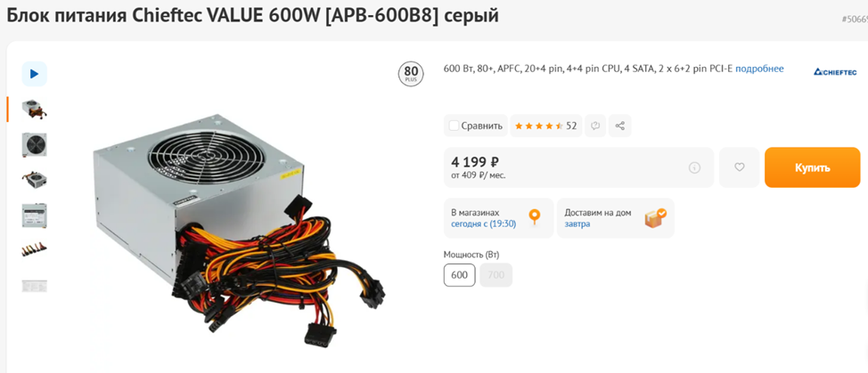Select the specification label thumbnail

click(35, 215)
